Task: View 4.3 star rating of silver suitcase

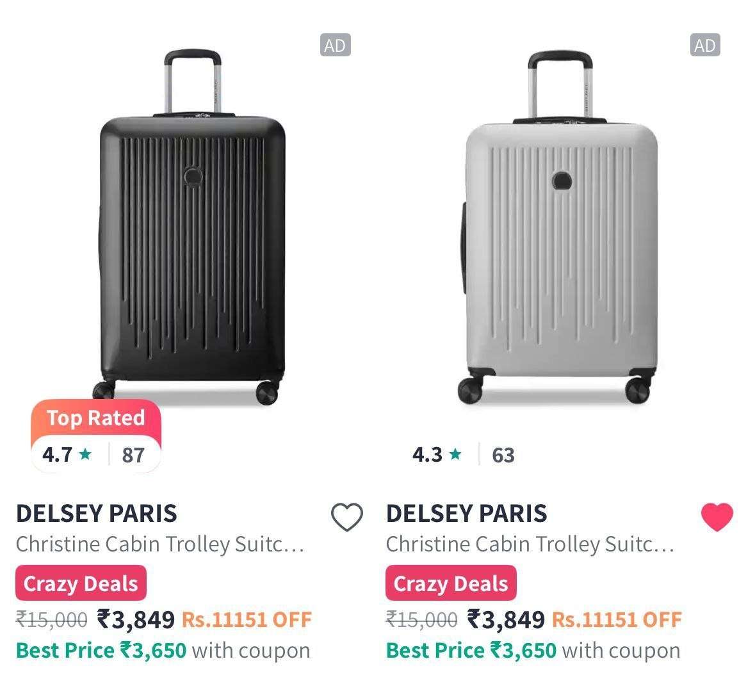Action: pyautogui.click(x=436, y=455)
